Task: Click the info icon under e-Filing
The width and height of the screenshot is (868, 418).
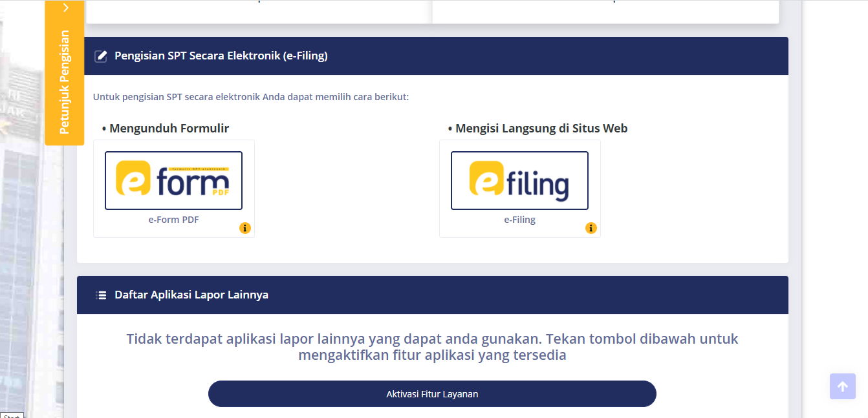Action: click(x=591, y=228)
